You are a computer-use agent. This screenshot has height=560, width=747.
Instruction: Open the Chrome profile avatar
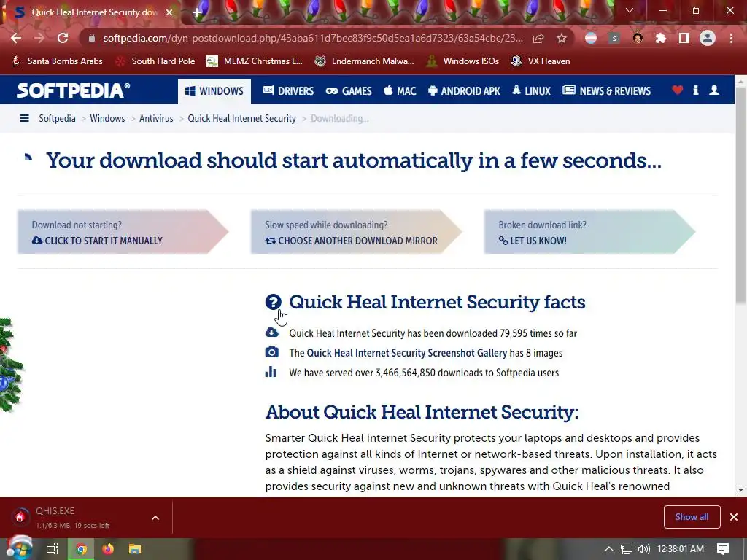tap(708, 38)
